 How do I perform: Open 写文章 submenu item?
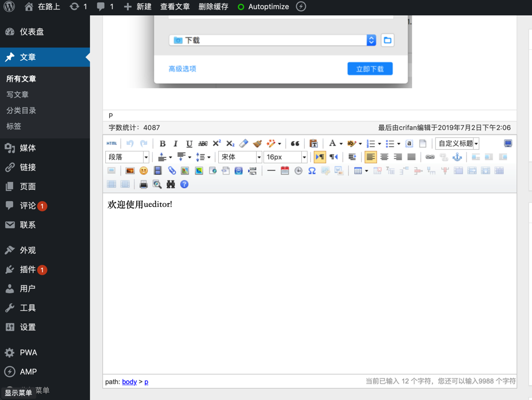[18, 94]
